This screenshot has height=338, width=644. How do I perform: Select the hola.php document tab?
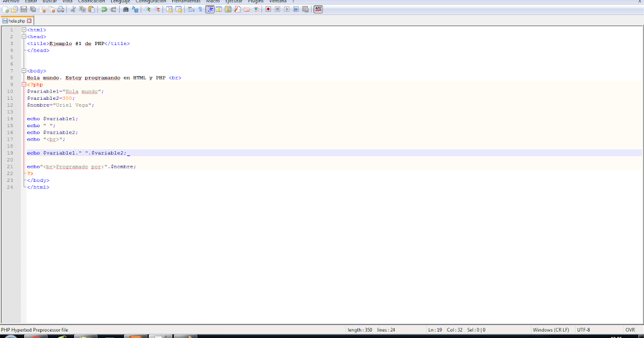pyautogui.click(x=18, y=20)
